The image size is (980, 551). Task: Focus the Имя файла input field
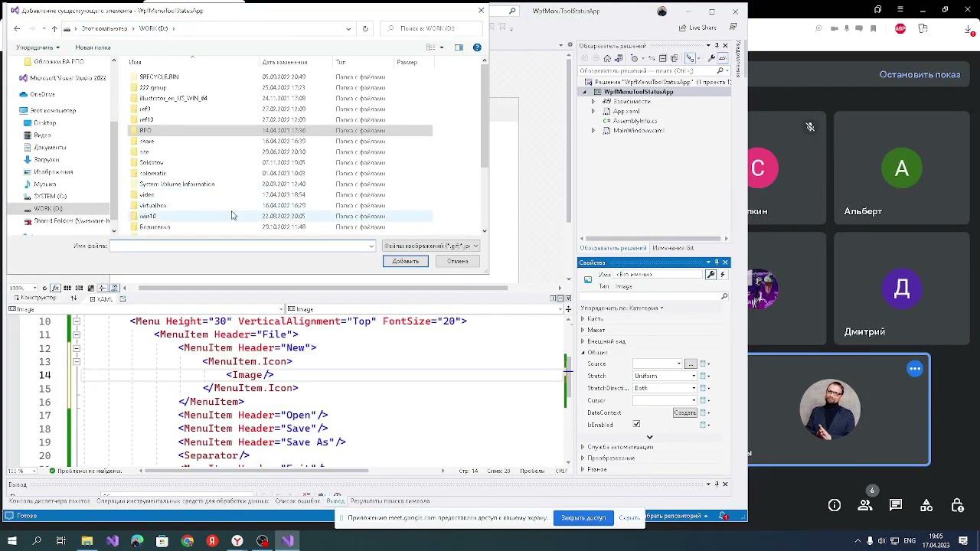click(242, 246)
